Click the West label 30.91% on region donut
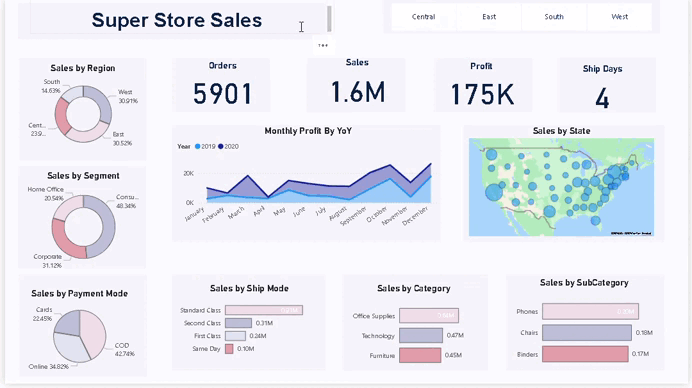This screenshot has width=692, height=388. tap(128, 97)
